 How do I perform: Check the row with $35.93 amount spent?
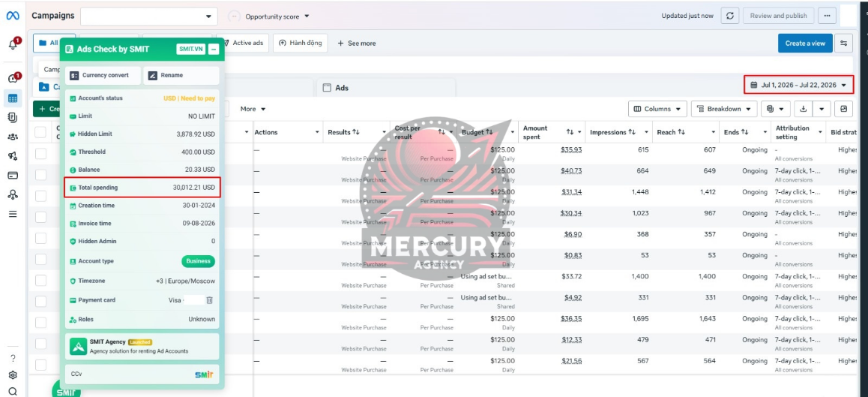(x=40, y=154)
